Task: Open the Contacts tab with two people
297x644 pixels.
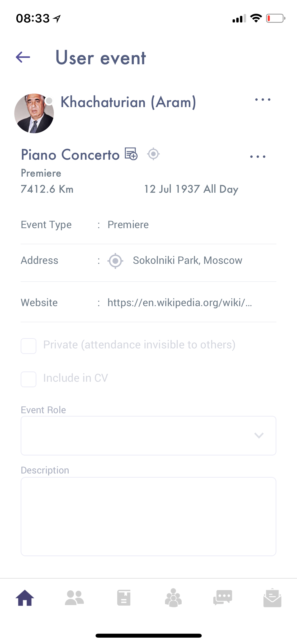Action: [x=74, y=598]
